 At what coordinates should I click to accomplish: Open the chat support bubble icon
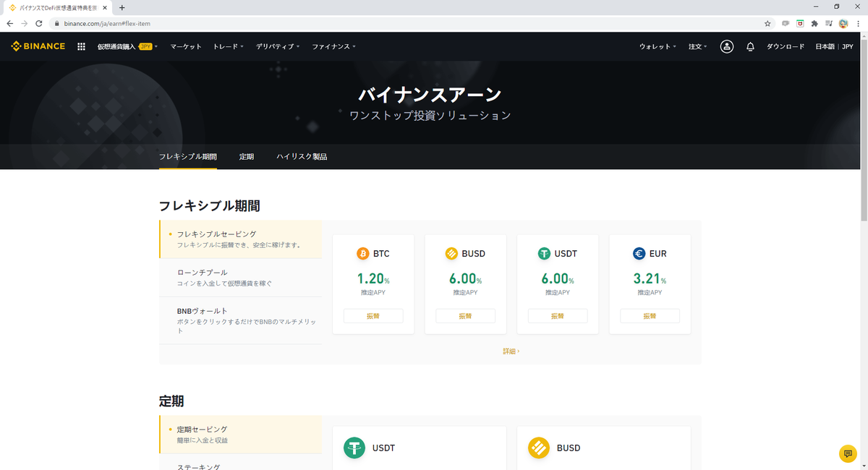pyautogui.click(x=848, y=453)
